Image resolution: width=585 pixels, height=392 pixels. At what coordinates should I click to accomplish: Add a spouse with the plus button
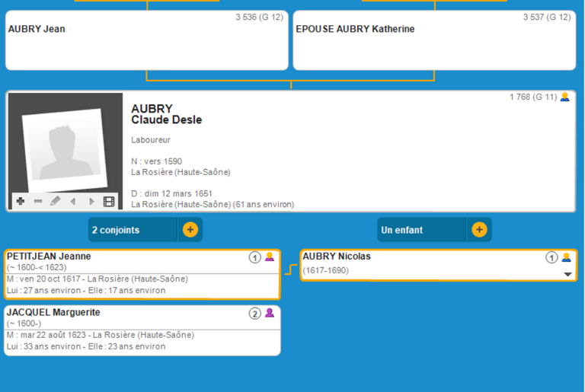point(190,229)
